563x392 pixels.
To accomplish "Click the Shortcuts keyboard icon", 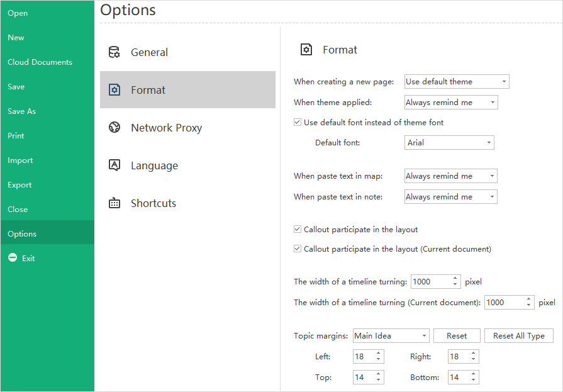I will pyautogui.click(x=114, y=203).
